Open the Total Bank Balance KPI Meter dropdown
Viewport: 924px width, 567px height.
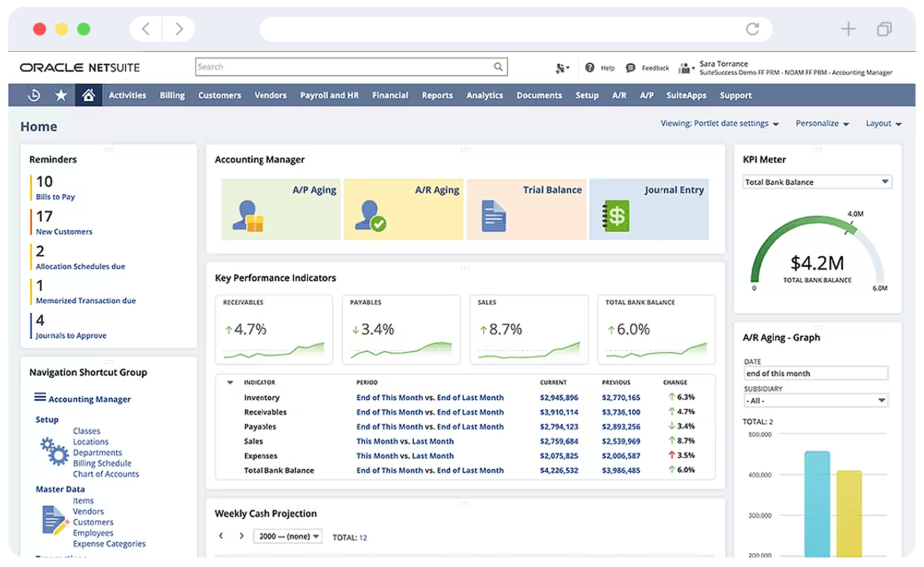pos(885,182)
